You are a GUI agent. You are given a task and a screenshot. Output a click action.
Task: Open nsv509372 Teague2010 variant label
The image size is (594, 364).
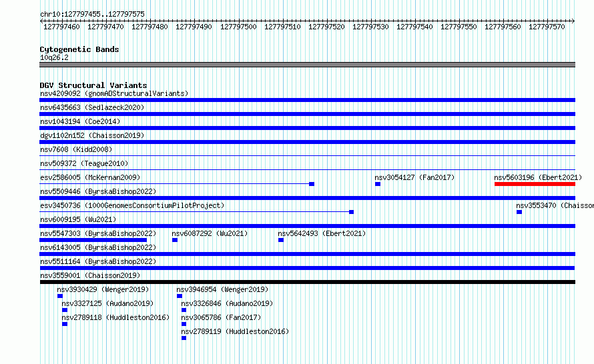click(x=84, y=163)
